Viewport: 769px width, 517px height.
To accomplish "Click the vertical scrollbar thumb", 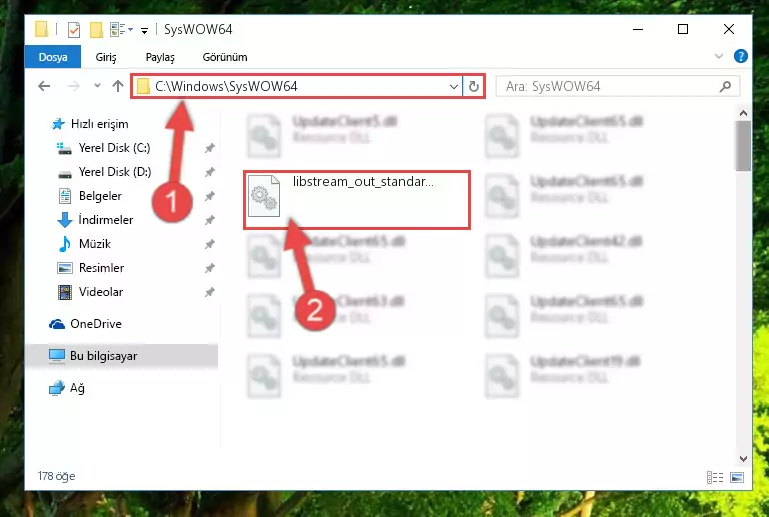I will (x=743, y=146).
